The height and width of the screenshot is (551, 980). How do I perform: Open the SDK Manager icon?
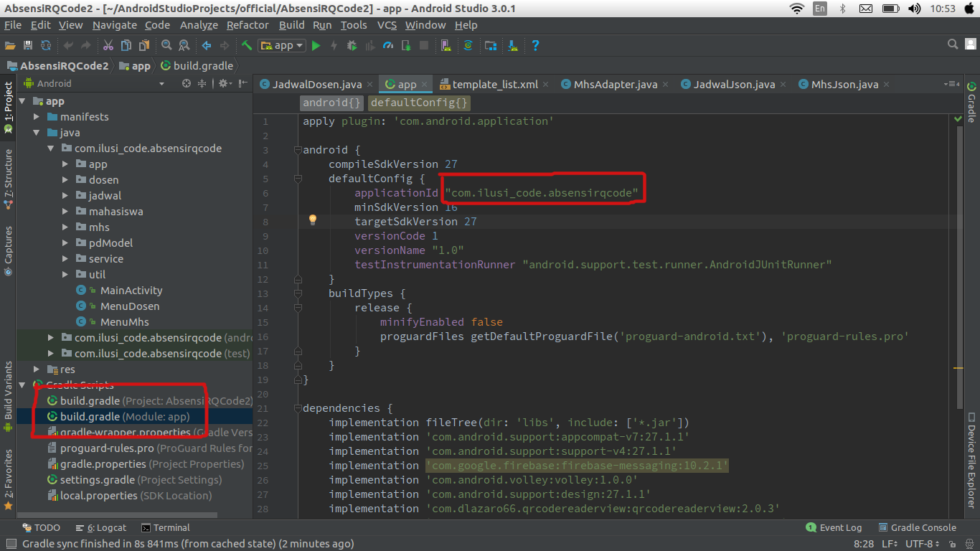513,45
